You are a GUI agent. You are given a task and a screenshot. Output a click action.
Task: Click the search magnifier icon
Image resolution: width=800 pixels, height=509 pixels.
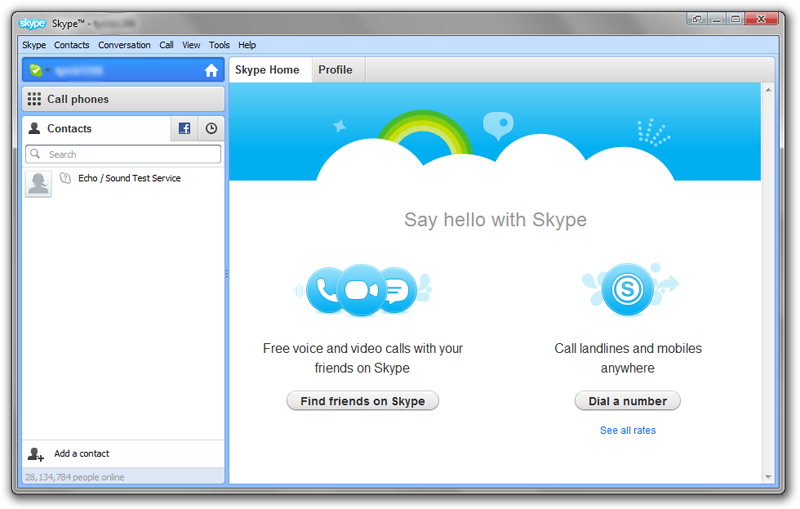[x=35, y=154]
